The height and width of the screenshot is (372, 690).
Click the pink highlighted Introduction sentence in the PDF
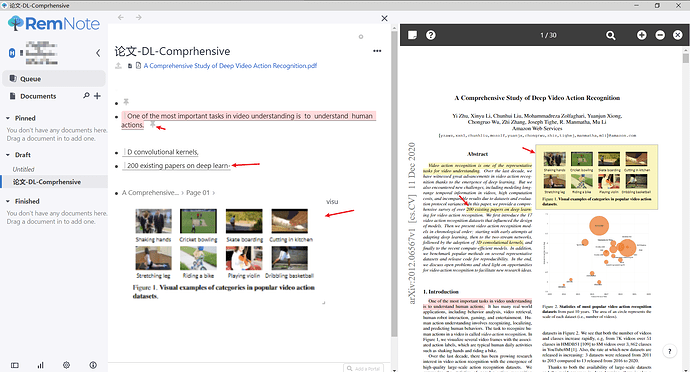477,303
